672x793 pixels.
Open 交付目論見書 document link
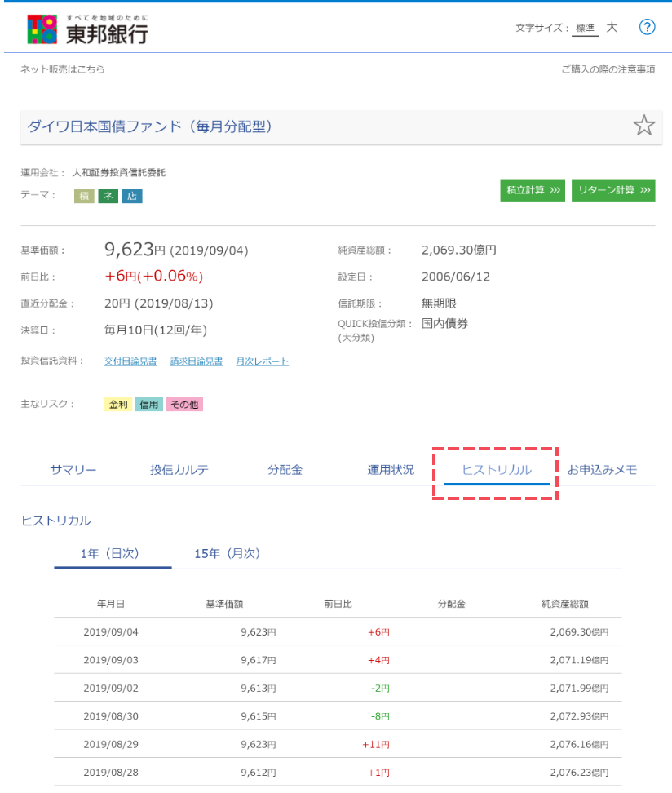pyautogui.click(x=130, y=361)
